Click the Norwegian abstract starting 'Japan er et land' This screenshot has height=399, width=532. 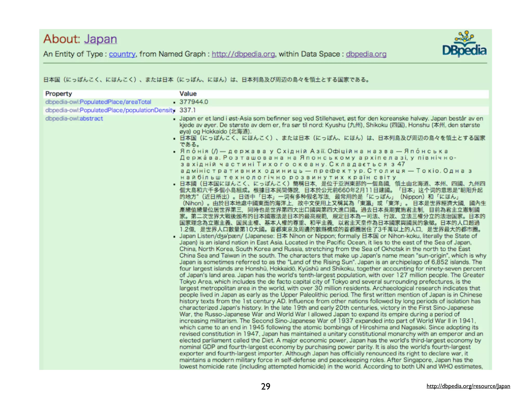pos(331,125)
